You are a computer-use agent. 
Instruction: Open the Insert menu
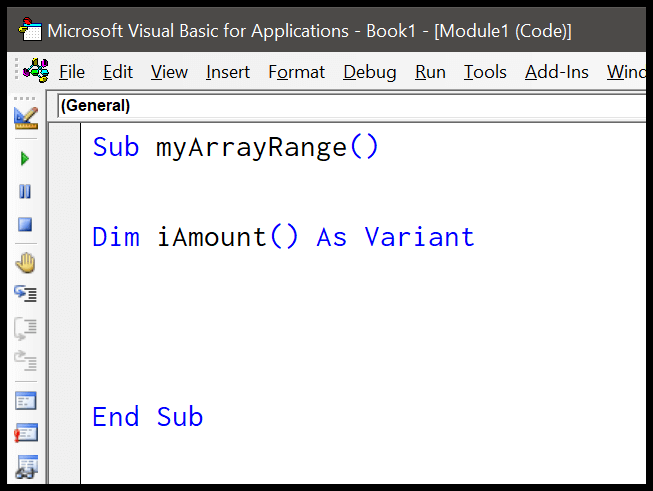pyautogui.click(x=228, y=72)
